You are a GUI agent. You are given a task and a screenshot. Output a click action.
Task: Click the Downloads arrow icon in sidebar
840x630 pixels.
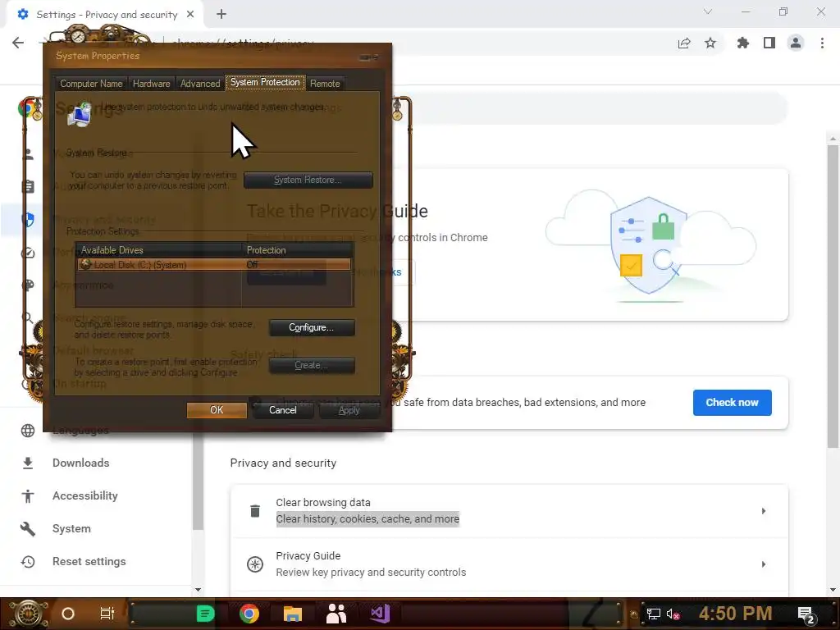(x=28, y=463)
